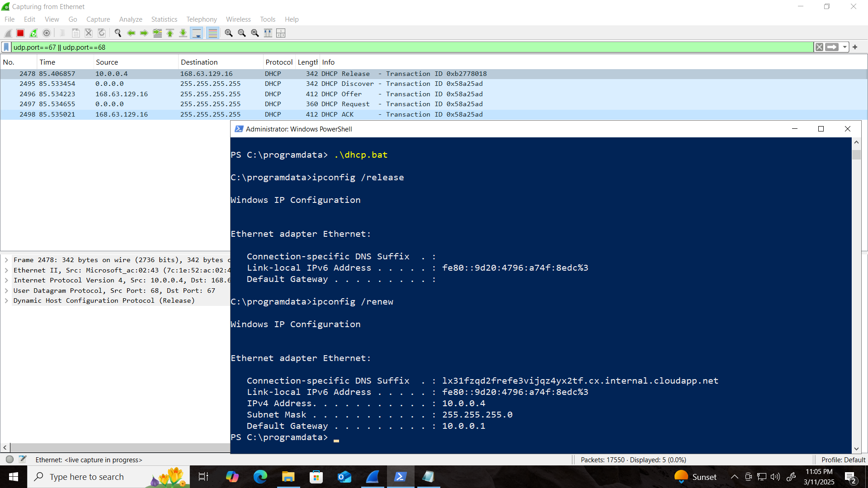
Task: Zoom in on the packet text
Action: pyautogui.click(x=229, y=33)
